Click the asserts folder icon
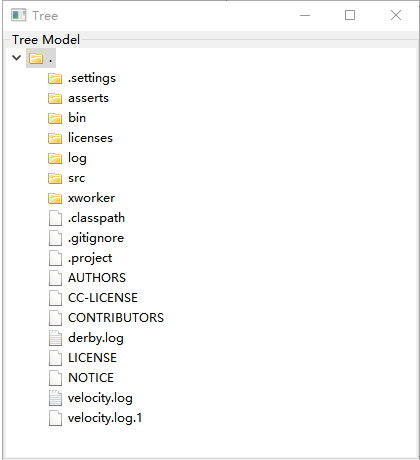This screenshot has width=420, height=460. (x=55, y=98)
